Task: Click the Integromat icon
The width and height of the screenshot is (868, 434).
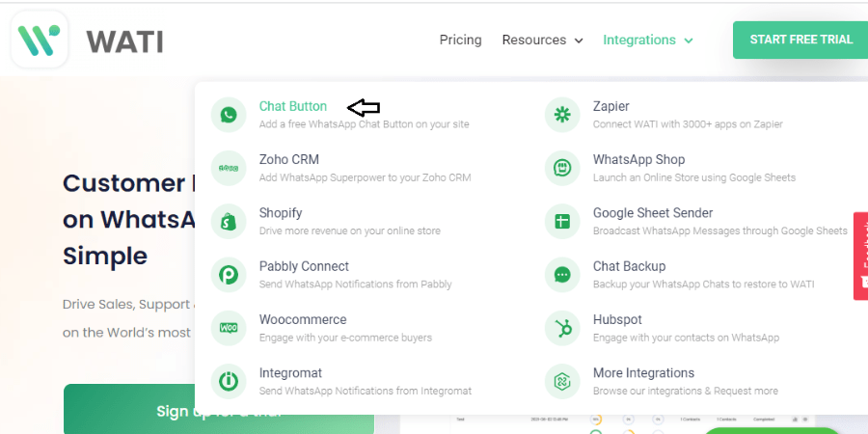Action: coord(228,381)
